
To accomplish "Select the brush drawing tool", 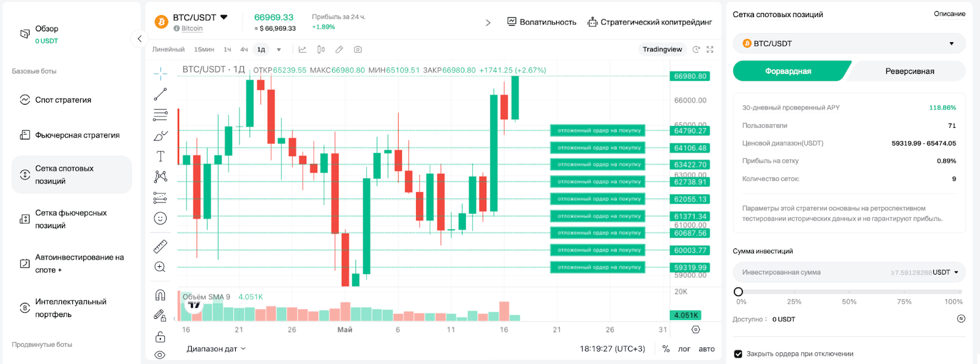I will pyautogui.click(x=160, y=135).
